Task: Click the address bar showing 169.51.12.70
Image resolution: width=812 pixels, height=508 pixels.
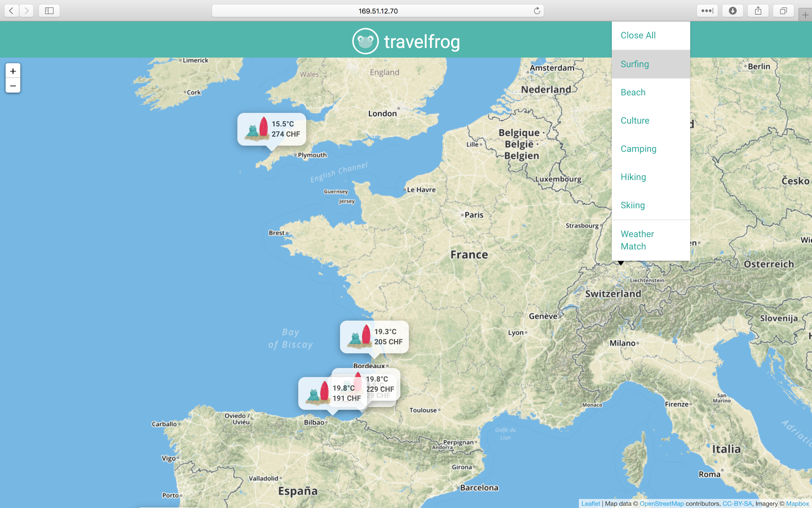Action: tap(378, 11)
